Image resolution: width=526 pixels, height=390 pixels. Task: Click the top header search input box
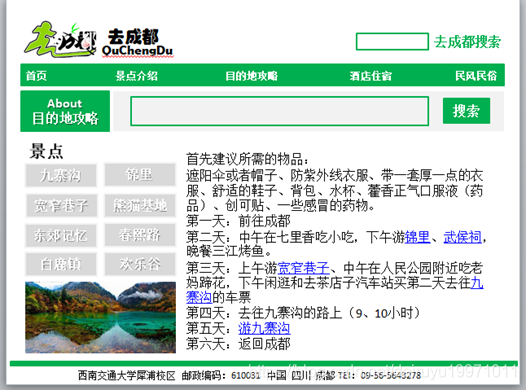392,42
